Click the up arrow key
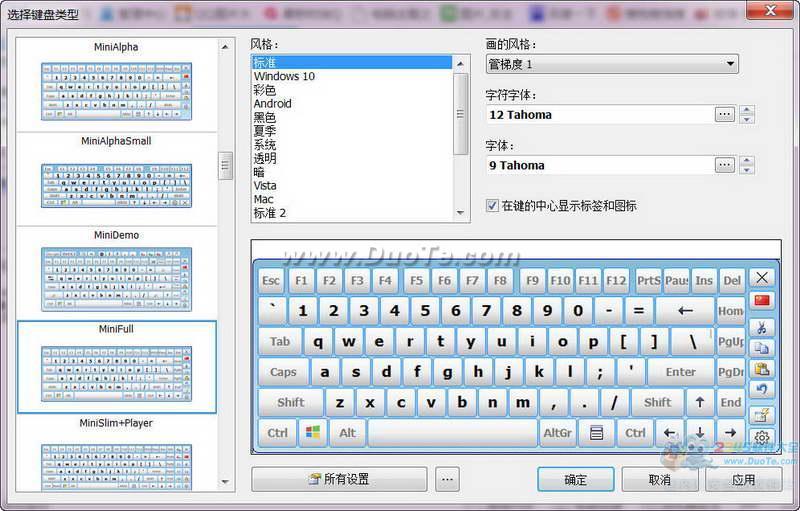This screenshot has width=800, height=511. (699, 402)
